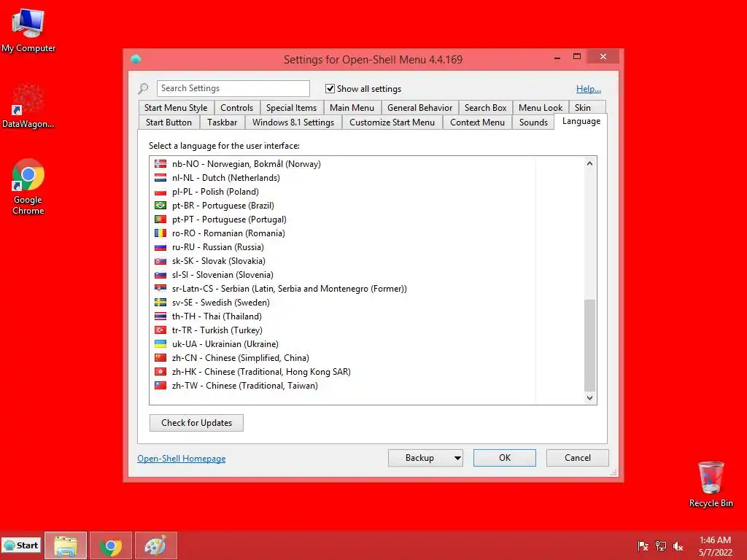Click the Portugal flag icon for pt-PT
The width and height of the screenshot is (747, 560).
pos(160,219)
